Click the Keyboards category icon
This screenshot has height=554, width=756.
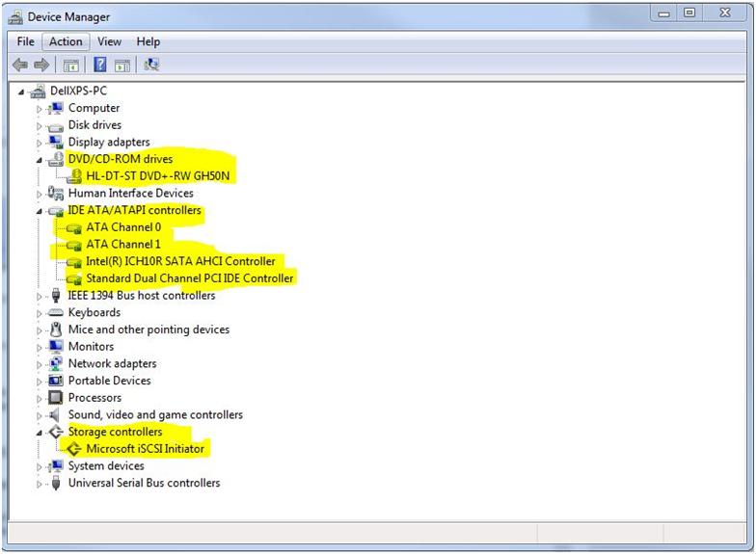[x=55, y=313]
